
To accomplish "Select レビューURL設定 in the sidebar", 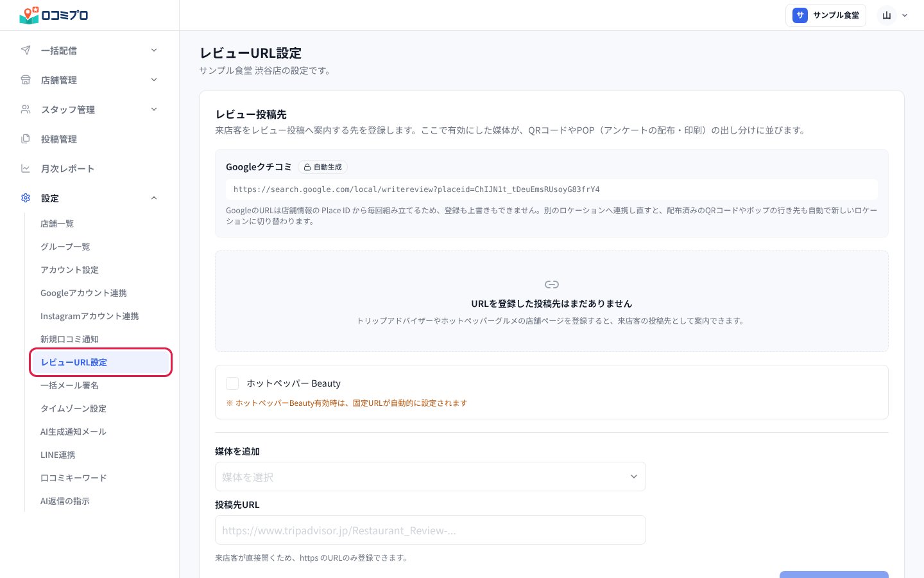I will tap(101, 362).
